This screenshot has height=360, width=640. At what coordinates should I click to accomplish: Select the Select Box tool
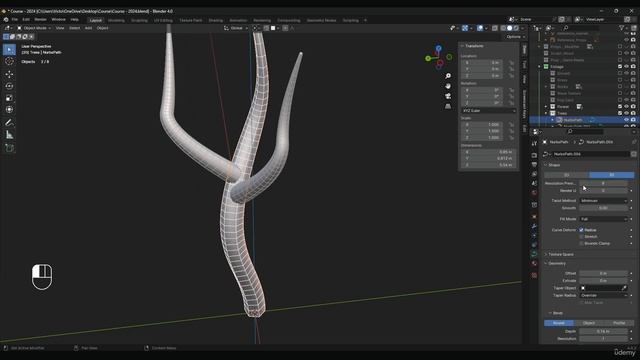9,50
